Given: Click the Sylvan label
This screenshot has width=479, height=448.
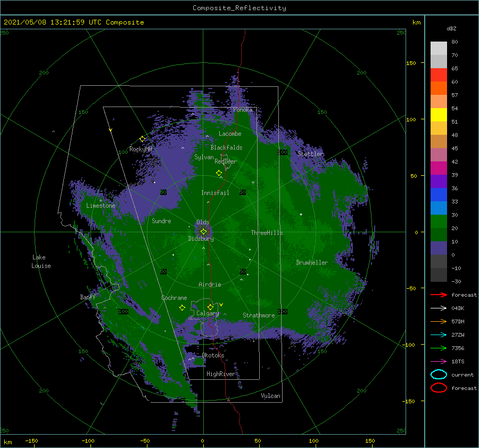Looking at the screenshot, I should tap(204, 157).
